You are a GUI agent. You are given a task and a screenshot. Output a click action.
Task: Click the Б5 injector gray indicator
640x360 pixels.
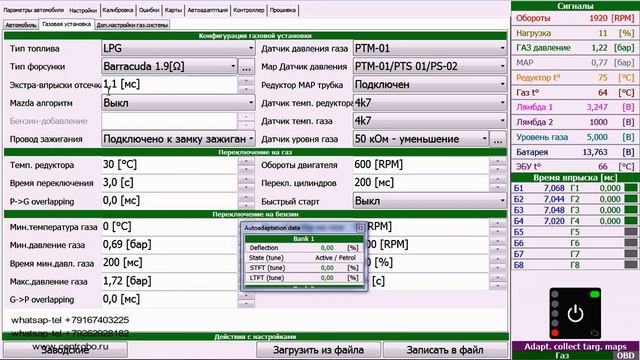pos(631,232)
